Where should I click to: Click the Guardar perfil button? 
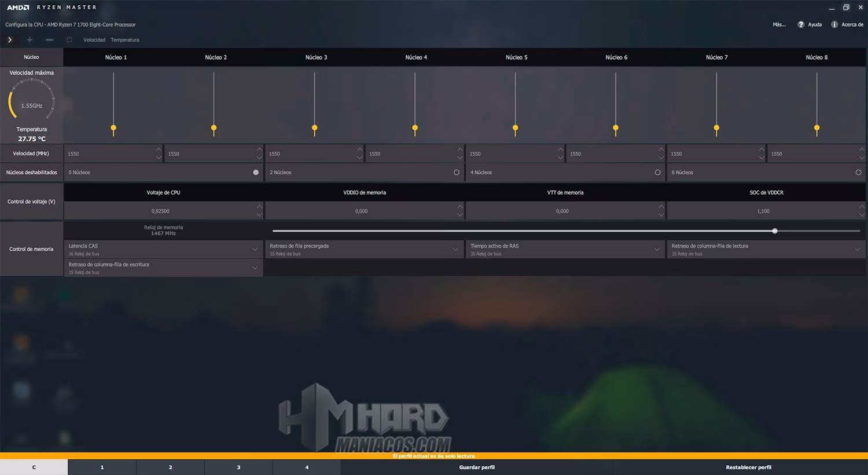point(477,467)
